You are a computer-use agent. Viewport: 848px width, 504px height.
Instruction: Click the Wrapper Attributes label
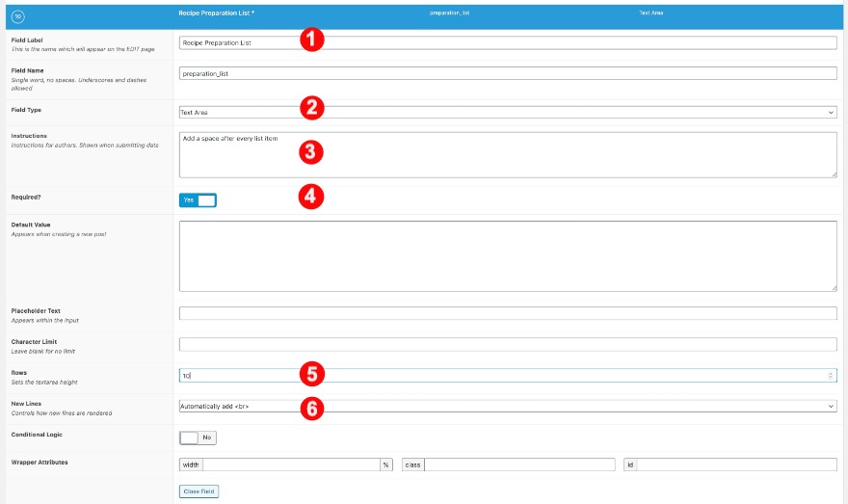(40, 463)
